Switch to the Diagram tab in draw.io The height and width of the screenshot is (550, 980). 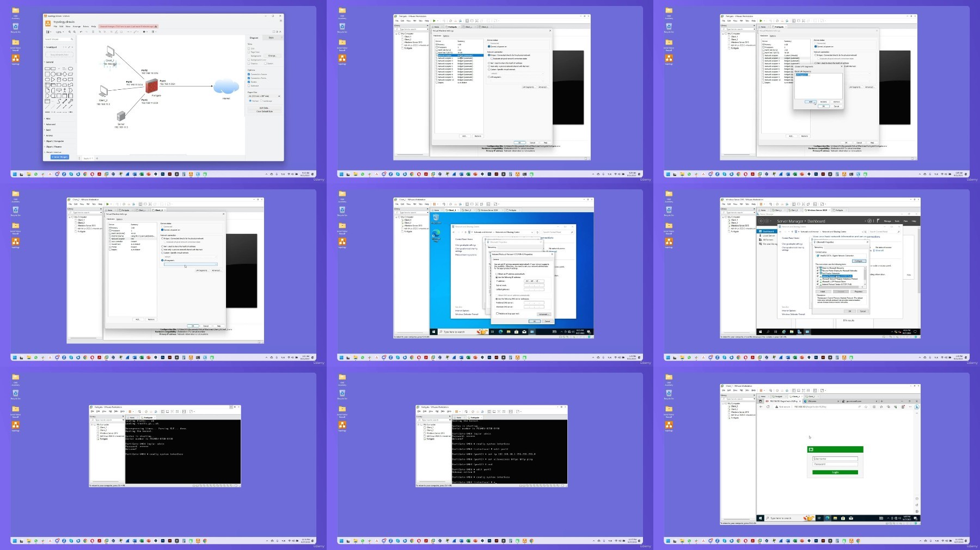254,38
